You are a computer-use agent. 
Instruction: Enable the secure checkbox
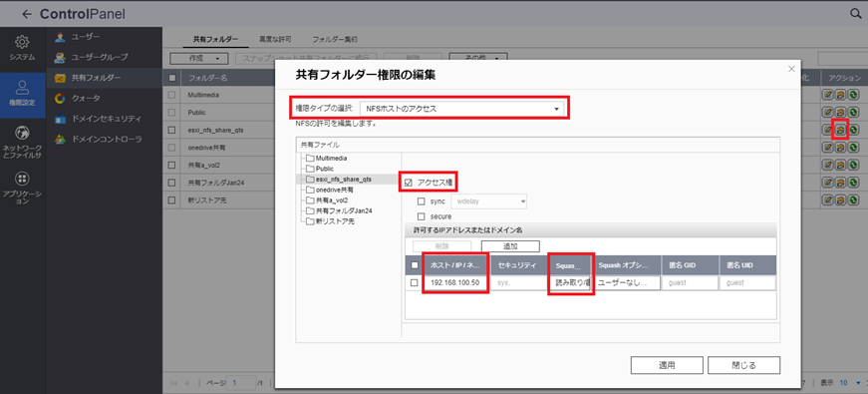pyautogui.click(x=422, y=216)
